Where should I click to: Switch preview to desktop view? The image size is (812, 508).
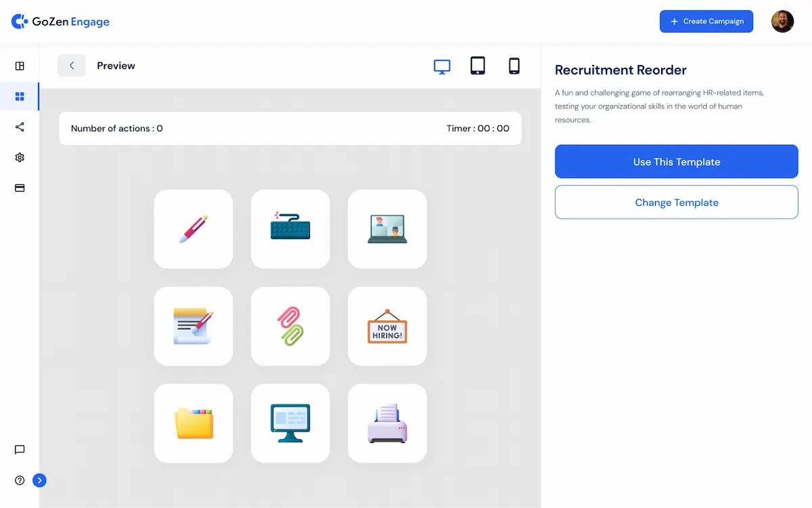point(442,66)
